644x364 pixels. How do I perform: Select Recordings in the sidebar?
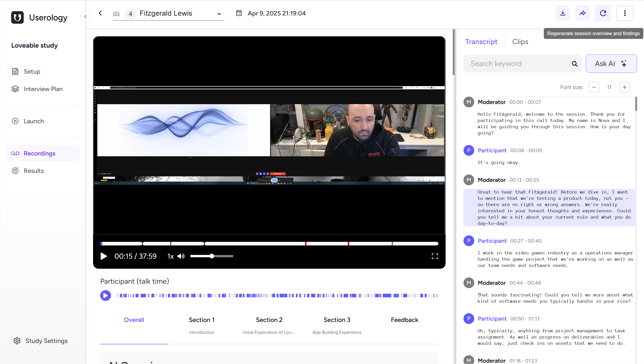pyautogui.click(x=39, y=153)
